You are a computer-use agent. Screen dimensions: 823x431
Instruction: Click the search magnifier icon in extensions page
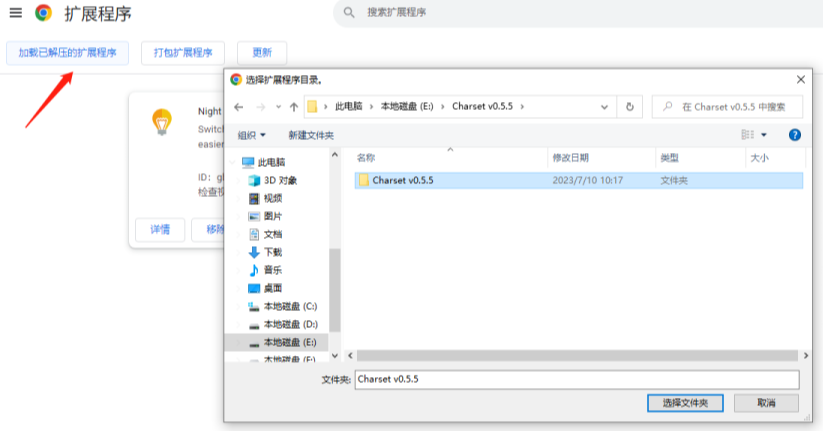tap(349, 12)
